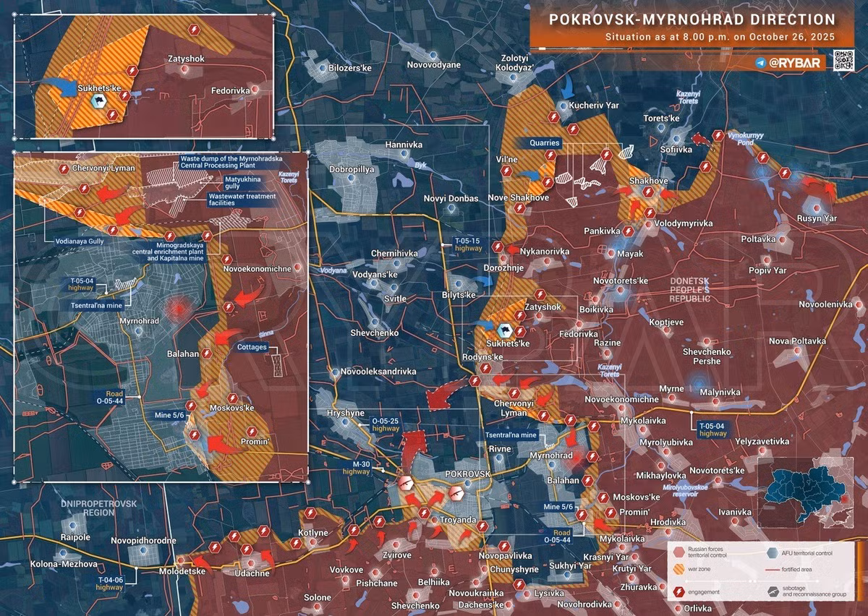Click the engagement icon in the legend
868x616 pixels.
[x=678, y=592]
